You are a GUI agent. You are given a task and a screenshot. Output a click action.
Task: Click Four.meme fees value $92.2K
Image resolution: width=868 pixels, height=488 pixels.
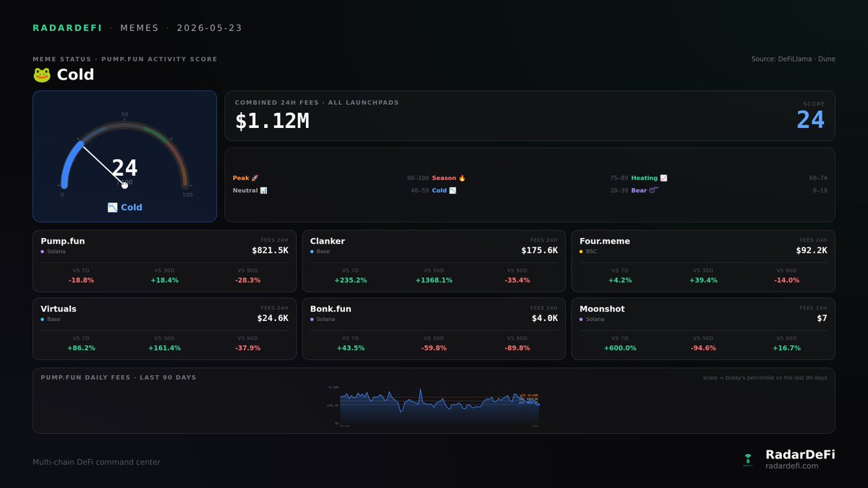[811, 250]
